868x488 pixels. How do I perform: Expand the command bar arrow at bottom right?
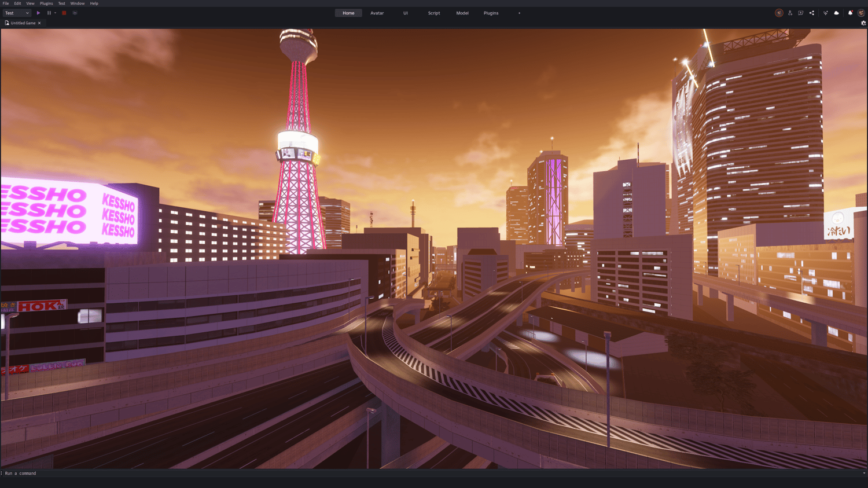[x=864, y=474]
